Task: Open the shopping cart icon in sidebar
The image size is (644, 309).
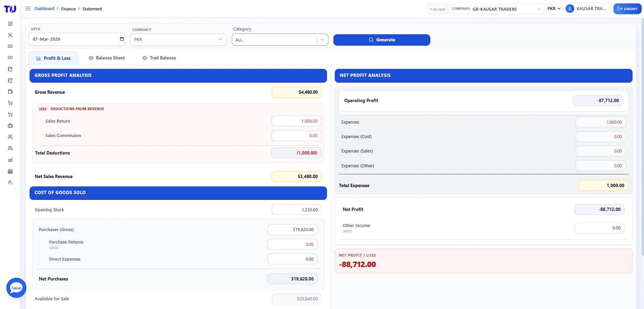Action: point(10,103)
